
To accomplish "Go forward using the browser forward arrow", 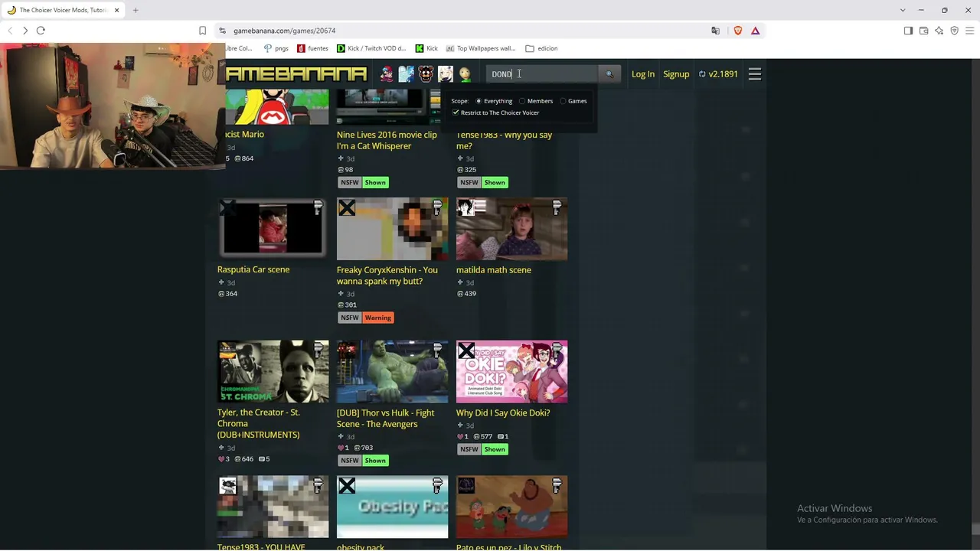I will coord(25,31).
